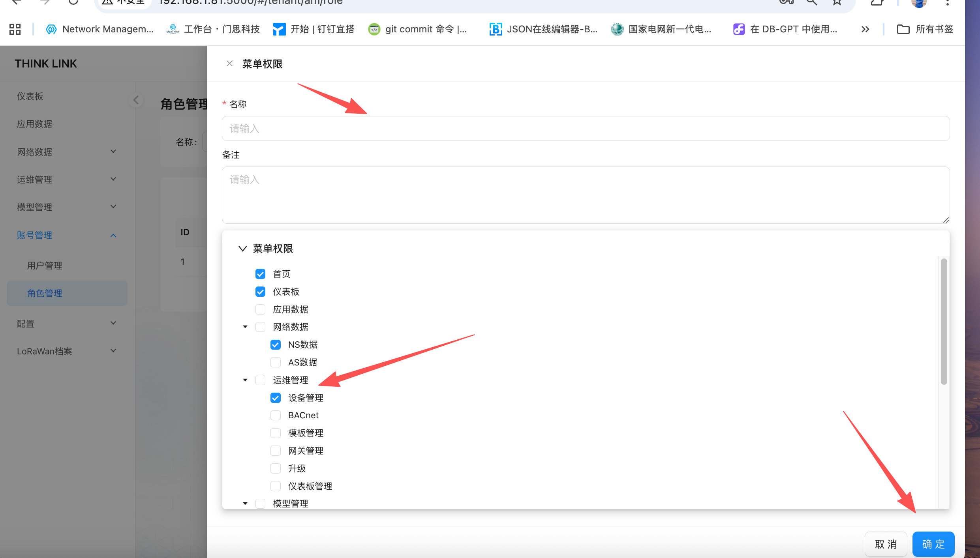Viewport: 980px width, 558px height.
Task: Click the Chrome apps grid icon
Action: (x=15, y=29)
